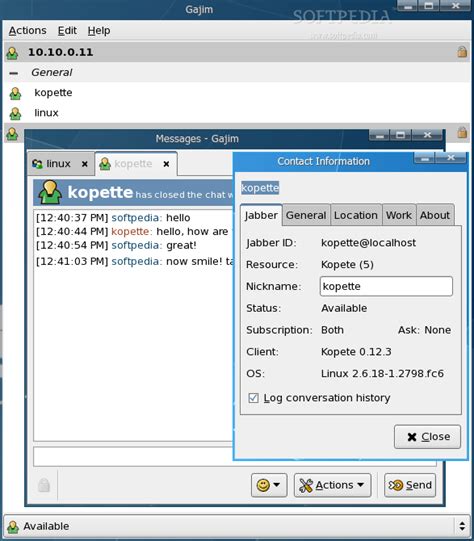The width and height of the screenshot is (474, 541).
Task: Click the encryption lock icon in chat window
Action: click(x=44, y=485)
